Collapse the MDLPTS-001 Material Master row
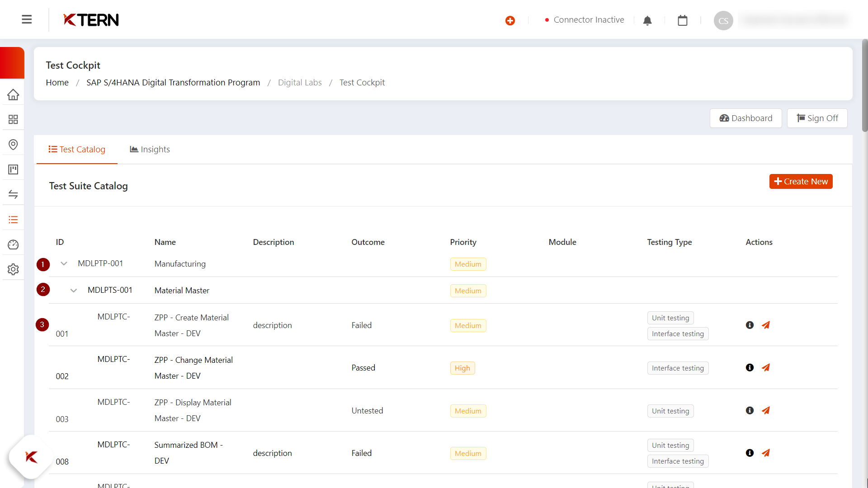The width and height of the screenshot is (868, 488). (74, 290)
